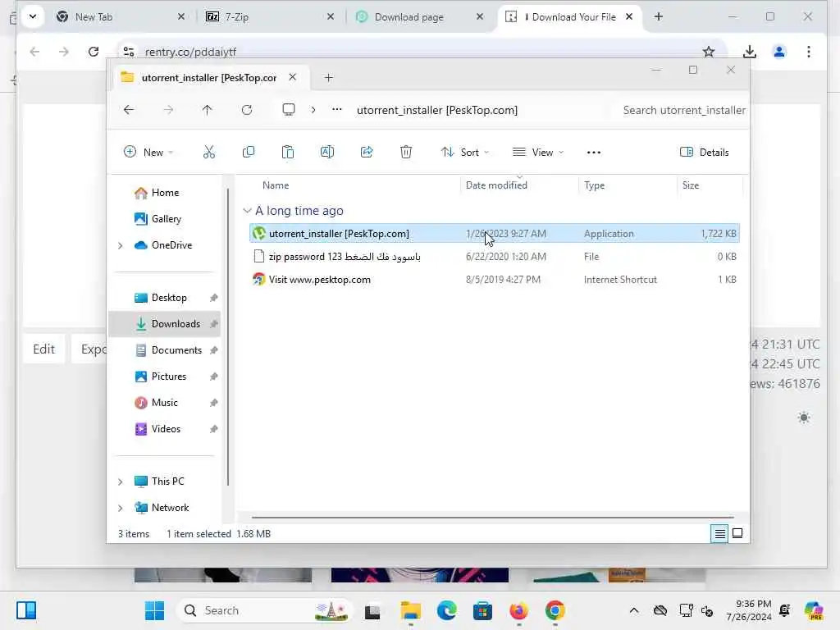The image size is (840, 630).
Task: Expand OneDrive in the navigation pane
Action: coord(121,245)
